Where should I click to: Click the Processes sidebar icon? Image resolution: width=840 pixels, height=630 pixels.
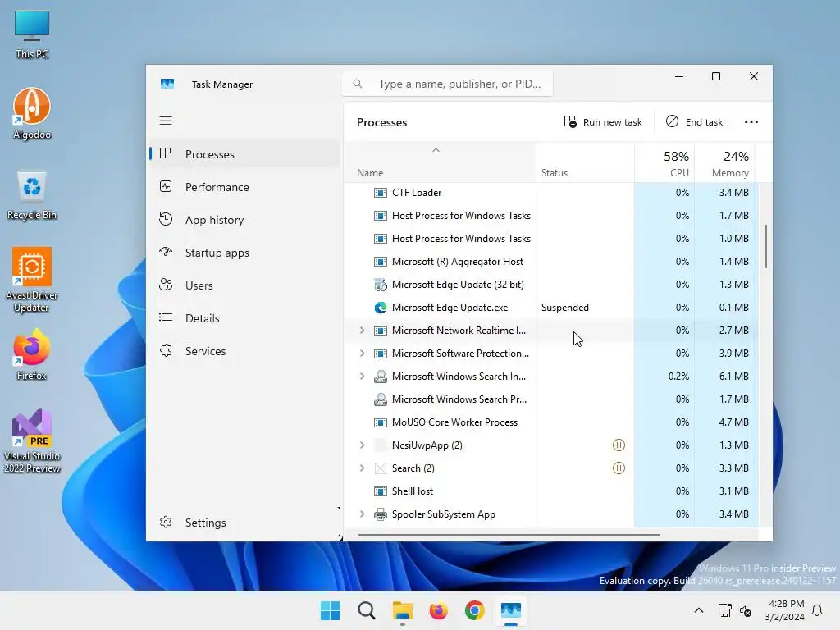pos(166,153)
